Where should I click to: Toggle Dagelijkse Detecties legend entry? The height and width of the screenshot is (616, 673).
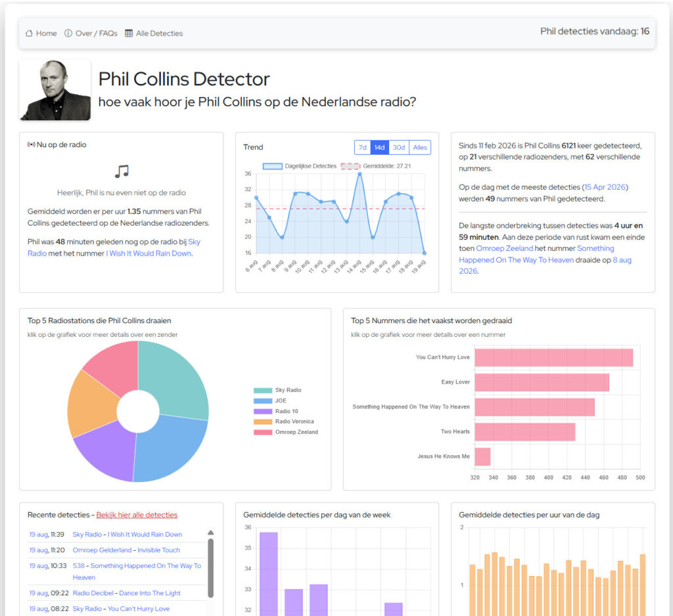click(x=300, y=166)
